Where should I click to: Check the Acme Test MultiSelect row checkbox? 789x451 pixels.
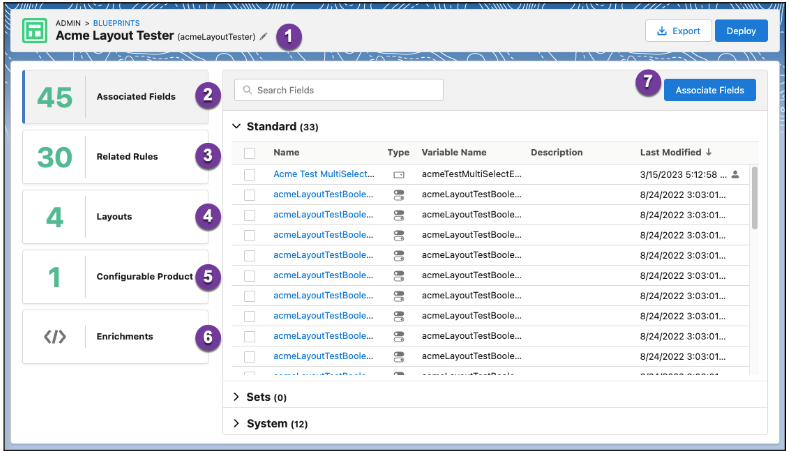[x=250, y=175]
